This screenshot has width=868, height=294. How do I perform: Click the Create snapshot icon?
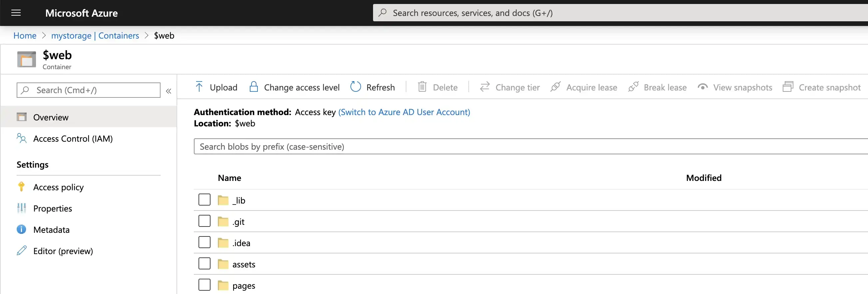(x=788, y=87)
